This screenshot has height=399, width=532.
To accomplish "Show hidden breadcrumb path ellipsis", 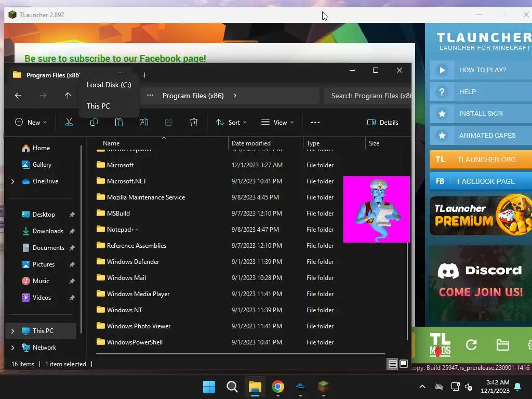I will (150, 96).
